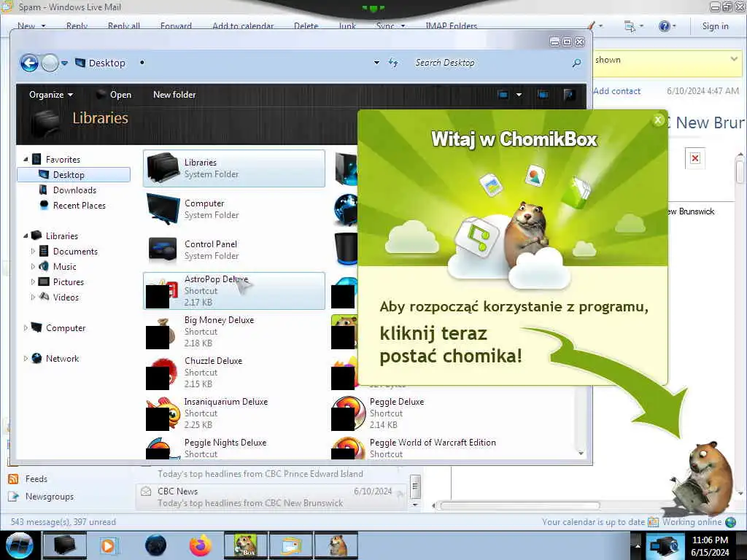Click New folder button
Screen dimensions: 747x560
174,94
